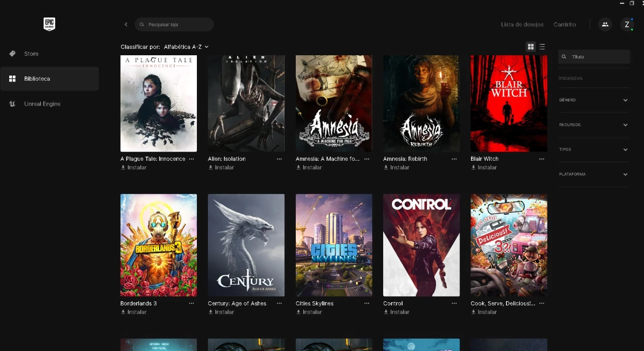This screenshot has height=351, width=644.
Task: Click the Control title text
Action: [x=393, y=304]
